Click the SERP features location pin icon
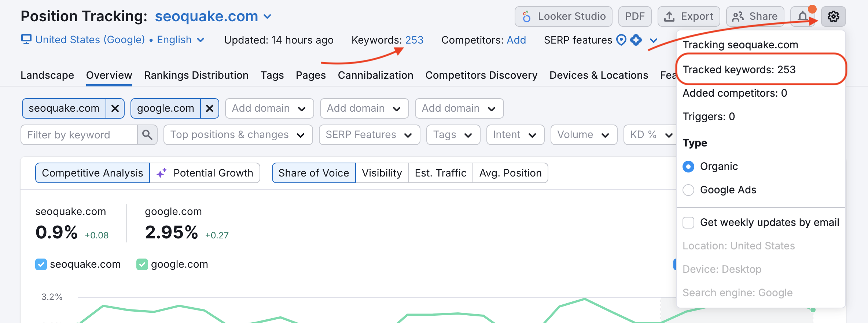Image resolution: width=868 pixels, height=323 pixels. pyautogui.click(x=621, y=40)
